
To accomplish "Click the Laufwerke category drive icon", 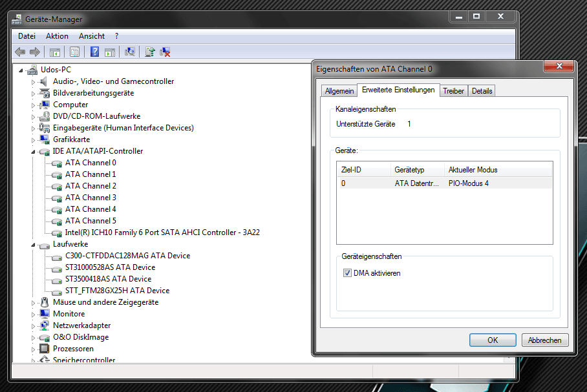I will (x=45, y=245).
